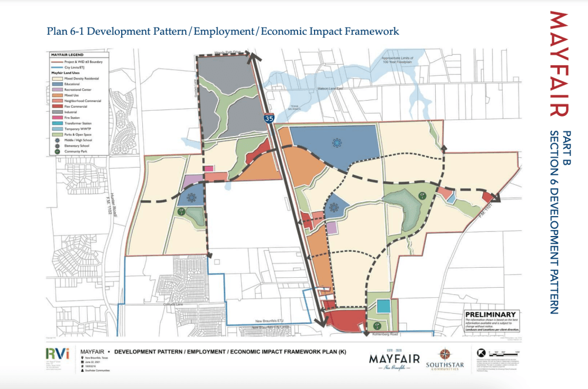Click the Industrial gray legend swatch
This screenshot has width=588, height=389.
tap(58, 112)
